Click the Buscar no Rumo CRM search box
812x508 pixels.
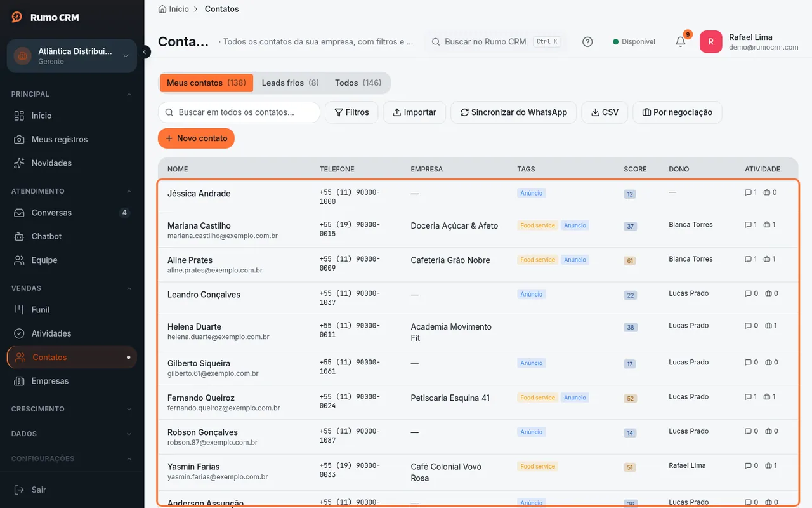(495, 42)
